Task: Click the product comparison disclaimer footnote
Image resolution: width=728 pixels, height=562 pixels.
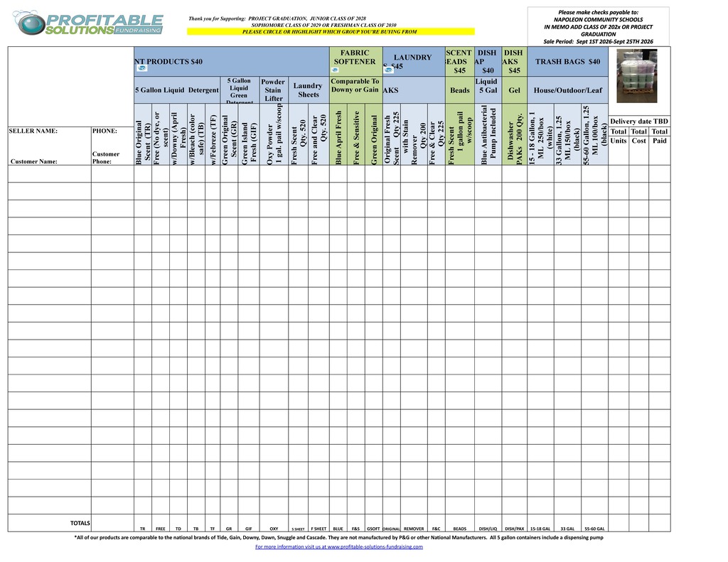Action: point(338,537)
